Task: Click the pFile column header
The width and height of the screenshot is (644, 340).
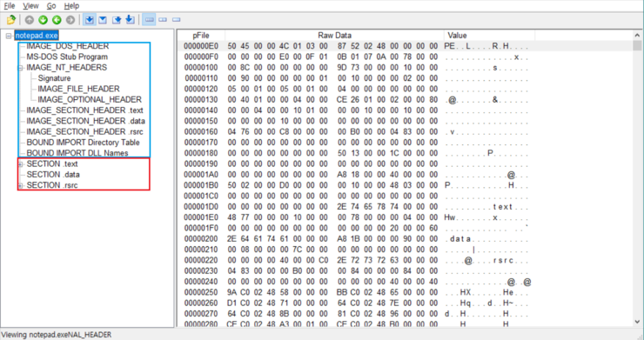Action: (x=201, y=36)
